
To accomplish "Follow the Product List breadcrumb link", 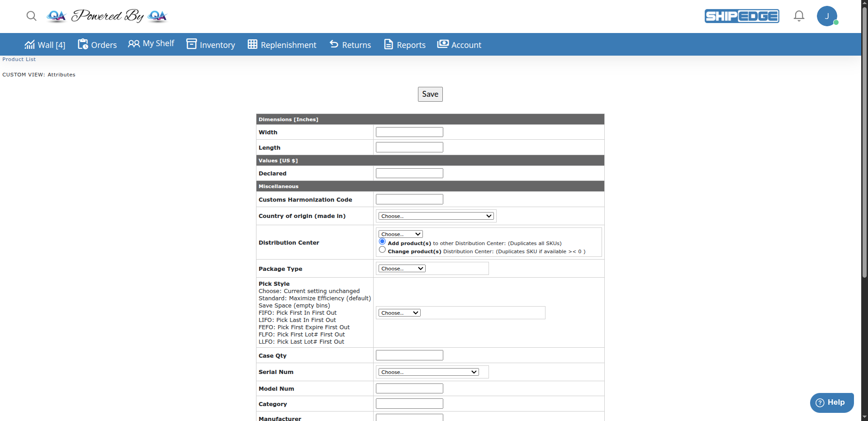I will point(19,59).
